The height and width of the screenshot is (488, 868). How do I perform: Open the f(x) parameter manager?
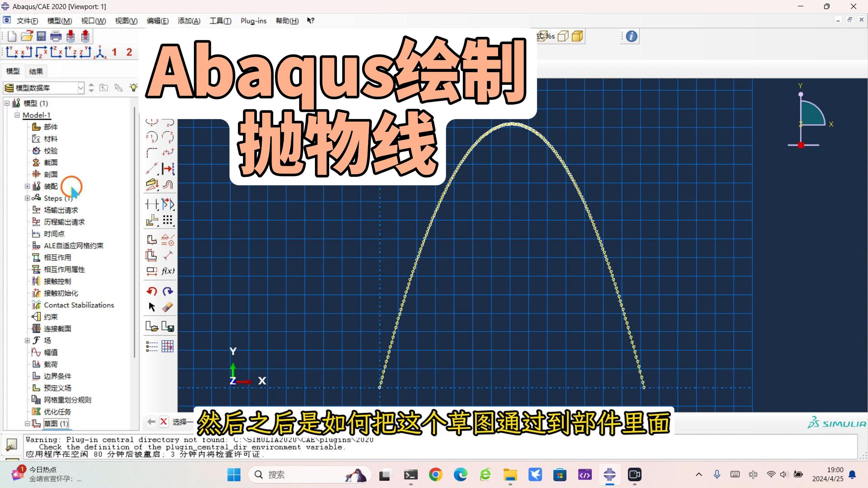coord(168,271)
